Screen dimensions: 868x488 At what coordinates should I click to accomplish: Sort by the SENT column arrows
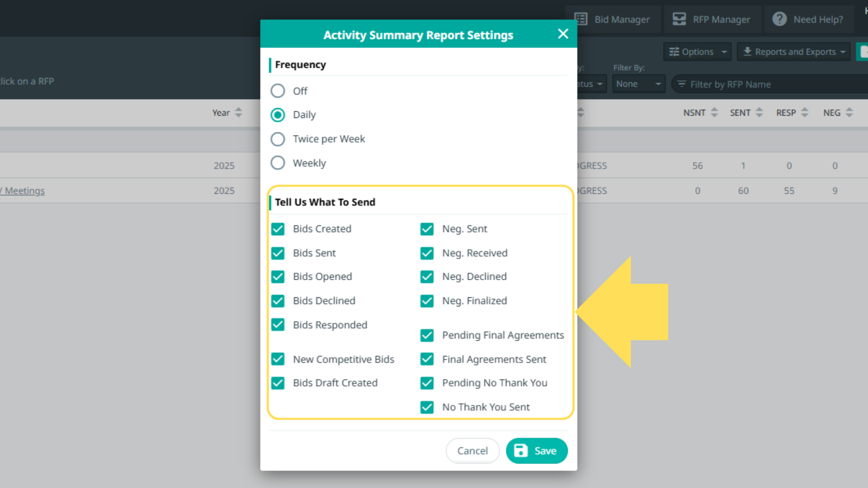point(759,113)
